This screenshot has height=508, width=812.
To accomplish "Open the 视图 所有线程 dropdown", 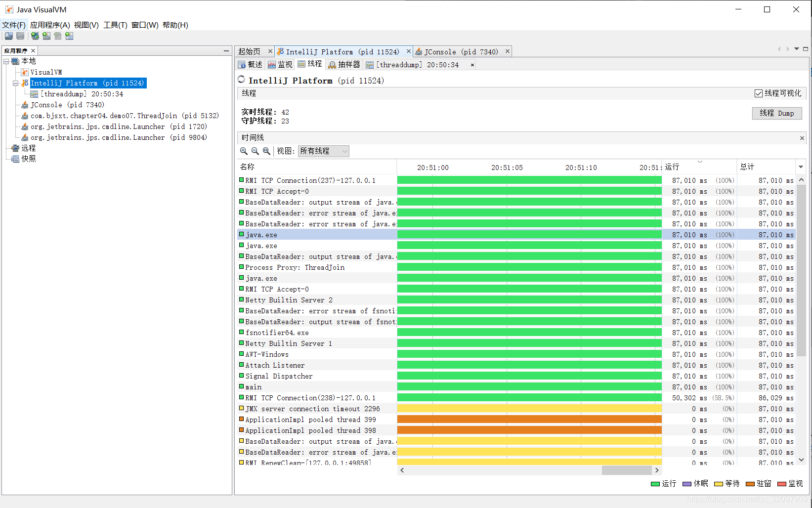I will click(x=324, y=151).
